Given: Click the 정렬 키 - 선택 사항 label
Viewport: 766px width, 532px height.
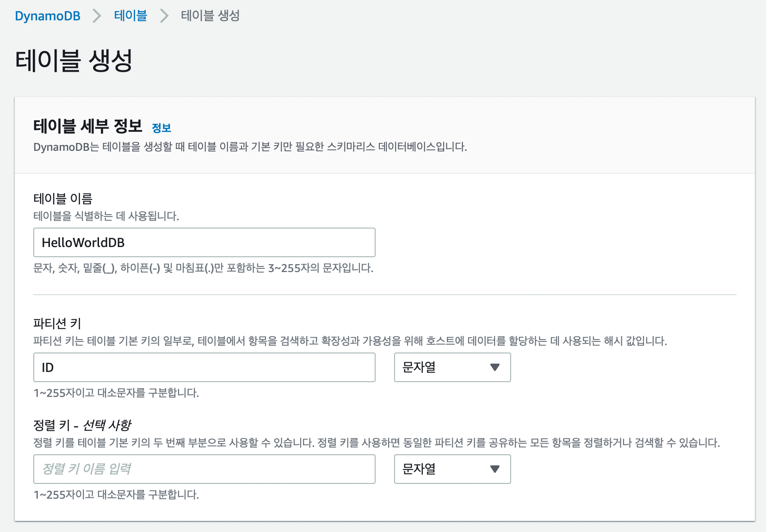Looking at the screenshot, I should coord(82,425).
